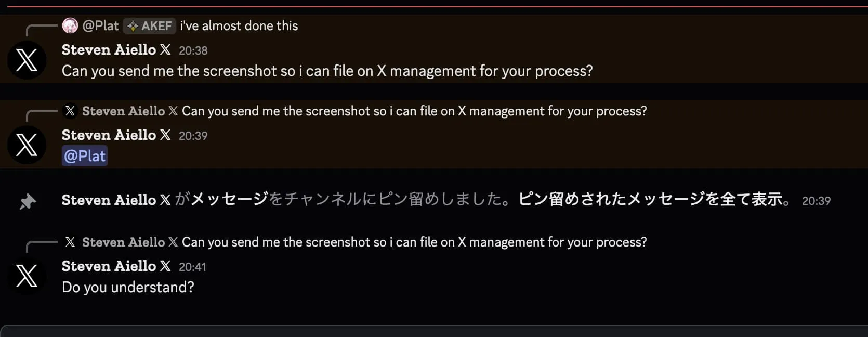This screenshot has width=868, height=337.
Task: Click the @Plat username in the top reply reference
Action: pos(100,25)
